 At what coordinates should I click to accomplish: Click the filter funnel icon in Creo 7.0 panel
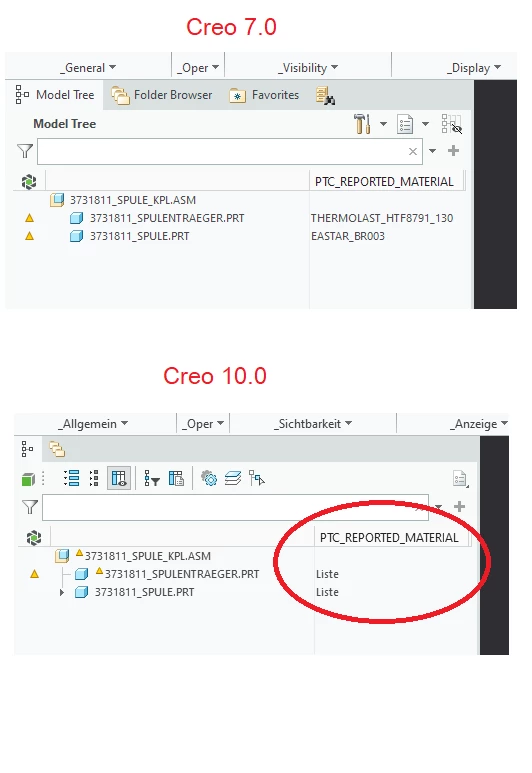(25, 151)
